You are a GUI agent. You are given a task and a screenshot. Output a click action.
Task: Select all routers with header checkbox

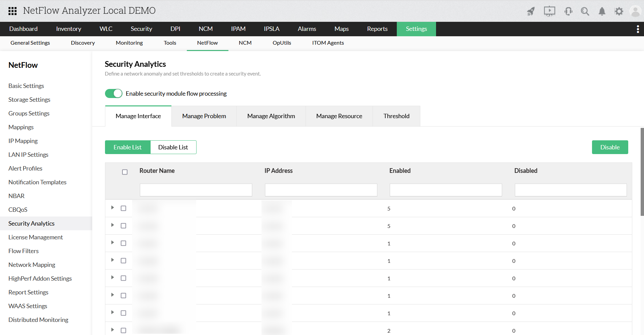click(124, 172)
